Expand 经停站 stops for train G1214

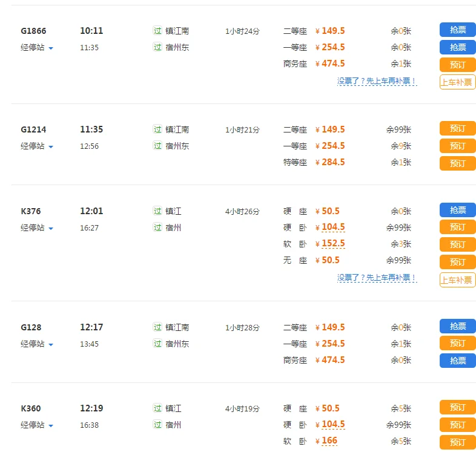[37, 146]
